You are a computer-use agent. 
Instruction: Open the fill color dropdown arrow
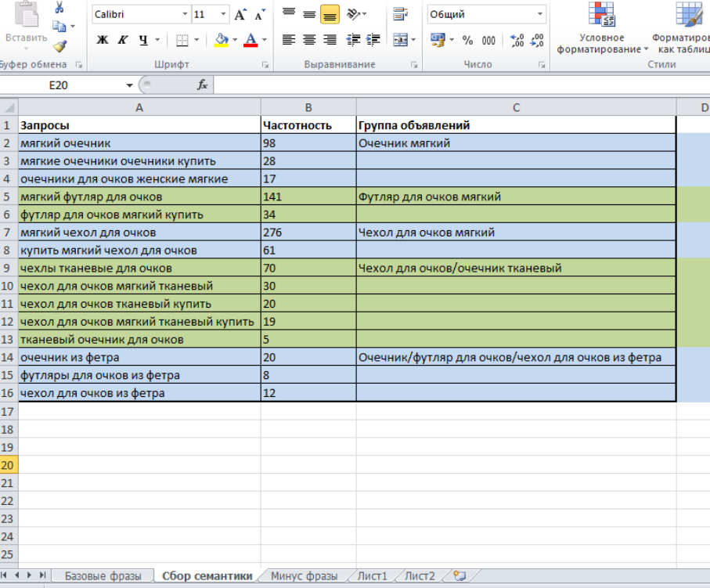pos(235,40)
